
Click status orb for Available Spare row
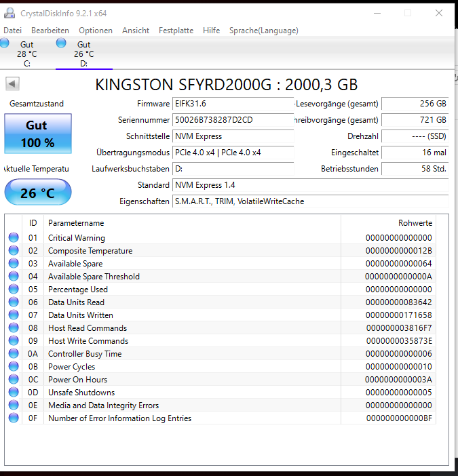click(x=14, y=263)
